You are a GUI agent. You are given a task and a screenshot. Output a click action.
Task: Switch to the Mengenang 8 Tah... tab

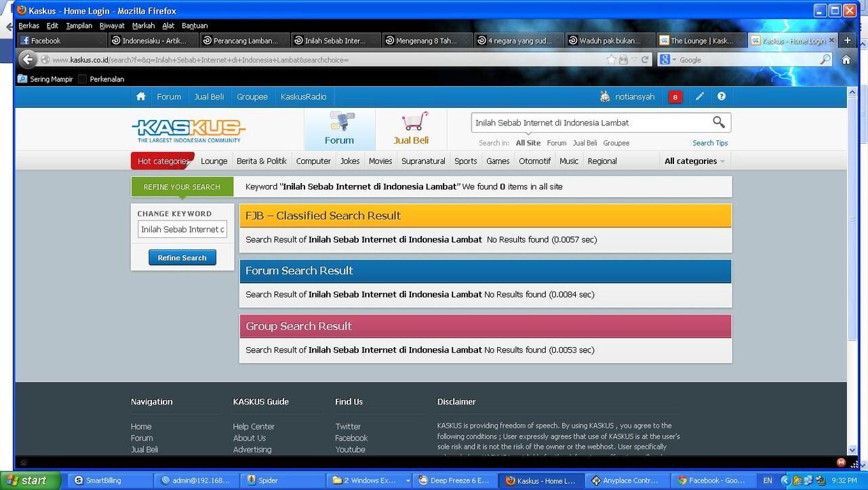pyautogui.click(x=427, y=41)
